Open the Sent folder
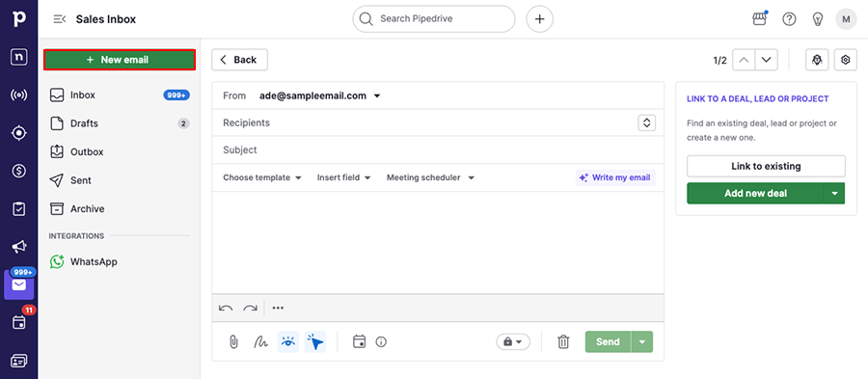Viewport: 868px width, 379px height. coord(119,180)
